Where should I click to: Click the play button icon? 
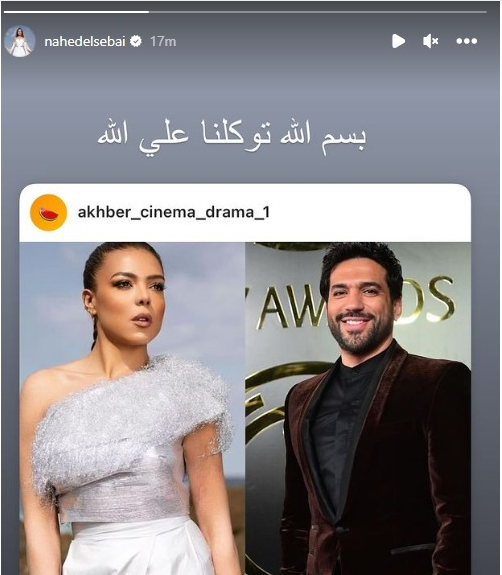(x=398, y=41)
